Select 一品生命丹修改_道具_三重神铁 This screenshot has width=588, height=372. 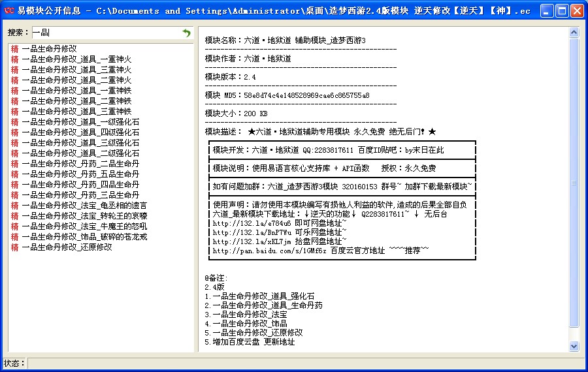[76, 112]
